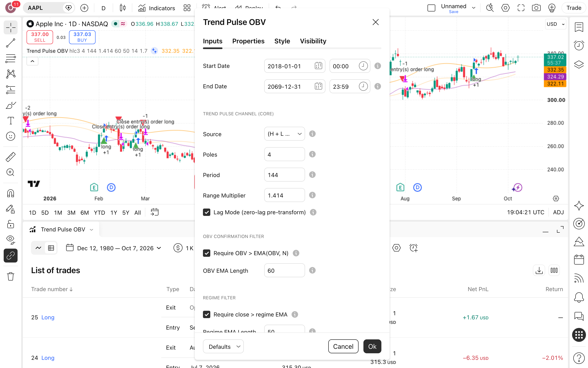Switch to the Properties tab
Image resolution: width=588 pixels, height=368 pixels.
point(248,41)
